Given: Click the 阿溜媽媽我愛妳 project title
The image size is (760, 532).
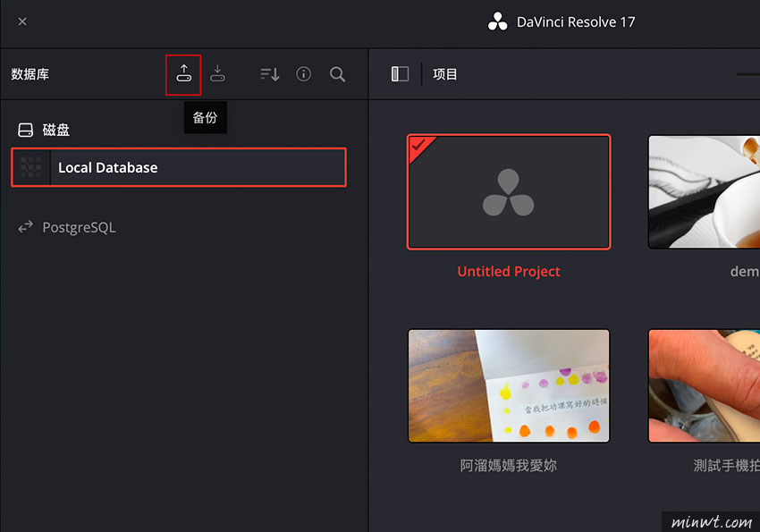Looking at the screenshot, I should pos(509,466).
